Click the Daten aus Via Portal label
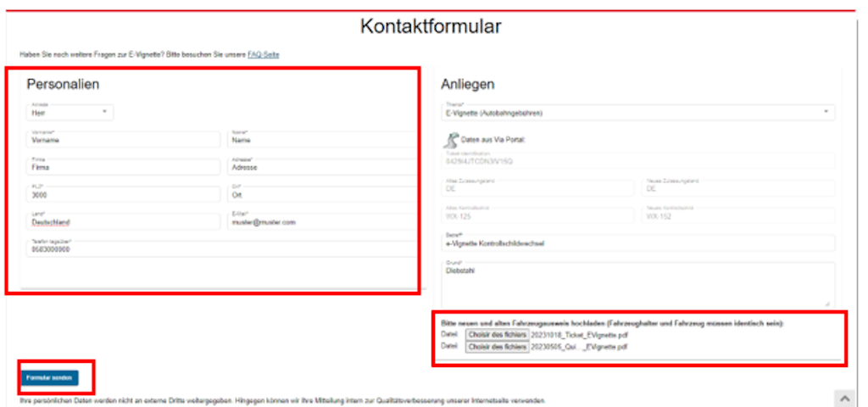 tap(492, 140)
